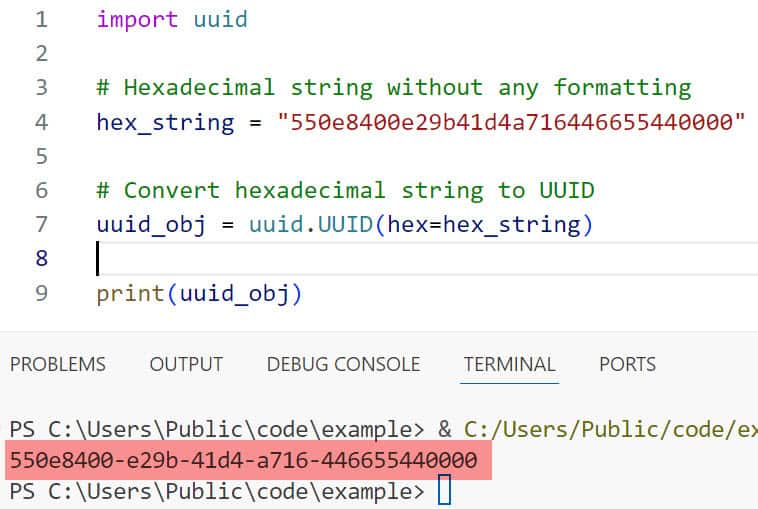Click line number 1 in the gutter
This screenshot has height=509, width=758.
pos(40,19)
